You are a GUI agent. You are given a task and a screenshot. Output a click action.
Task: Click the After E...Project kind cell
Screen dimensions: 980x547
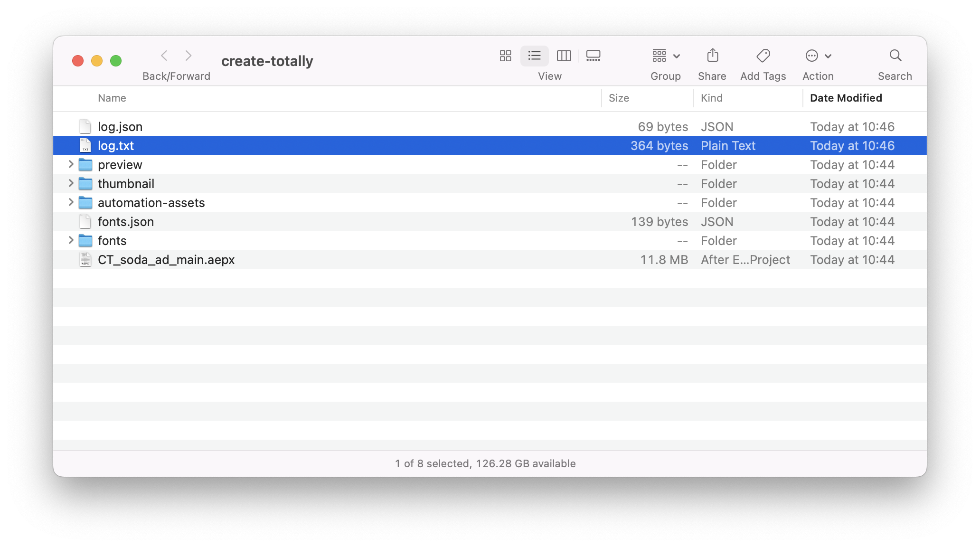tap(745, 260)
